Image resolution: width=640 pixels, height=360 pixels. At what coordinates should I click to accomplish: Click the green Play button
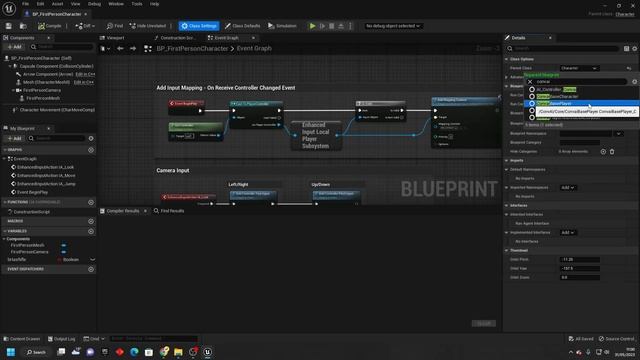312,26
